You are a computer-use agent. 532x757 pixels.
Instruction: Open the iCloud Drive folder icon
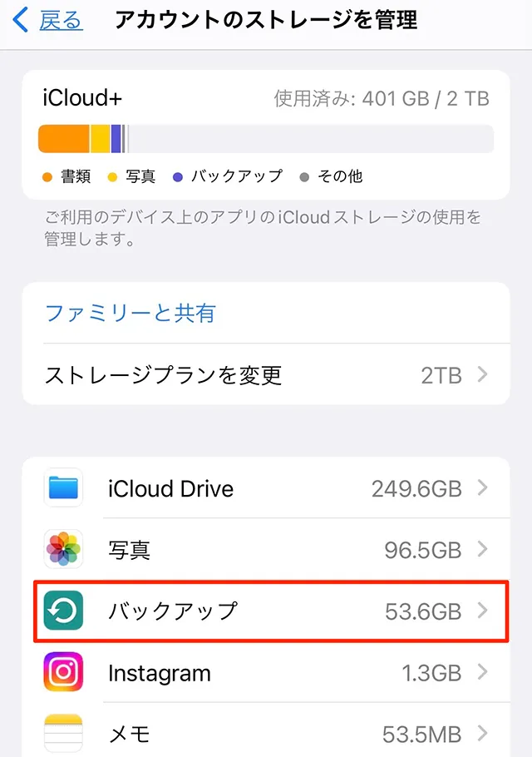tap(63, 488)
